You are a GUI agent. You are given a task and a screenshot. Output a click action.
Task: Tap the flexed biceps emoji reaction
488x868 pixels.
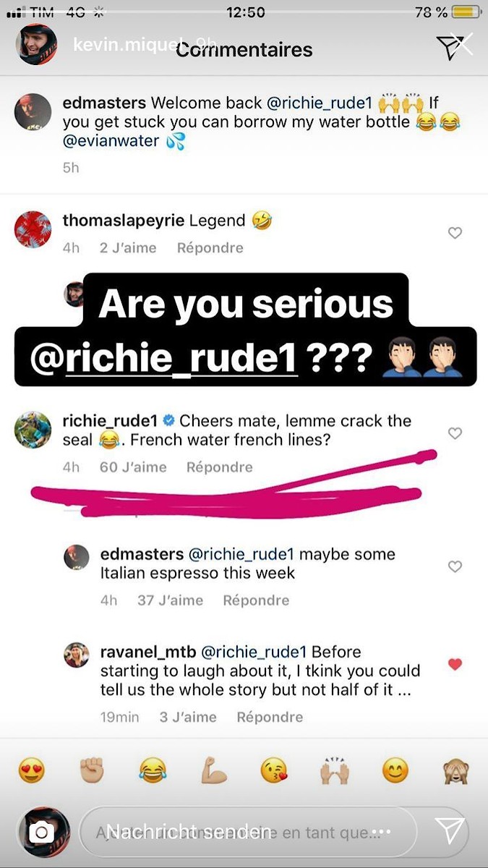pyautogui.click(x=213, y=770)
